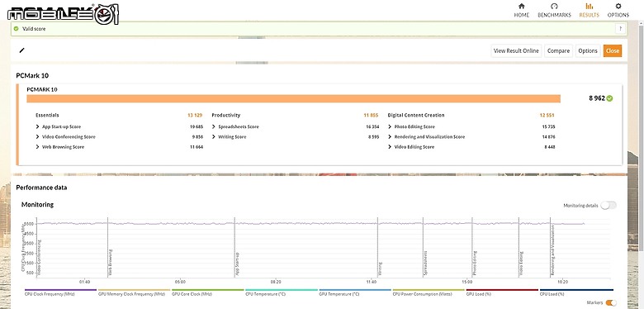Click the Productivity heading

[226, 116]
